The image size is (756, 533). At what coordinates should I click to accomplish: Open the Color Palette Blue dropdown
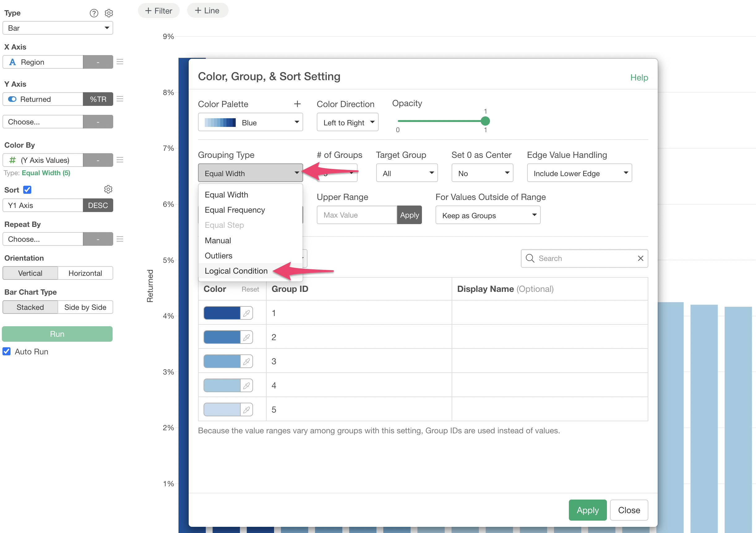point(250,123)
